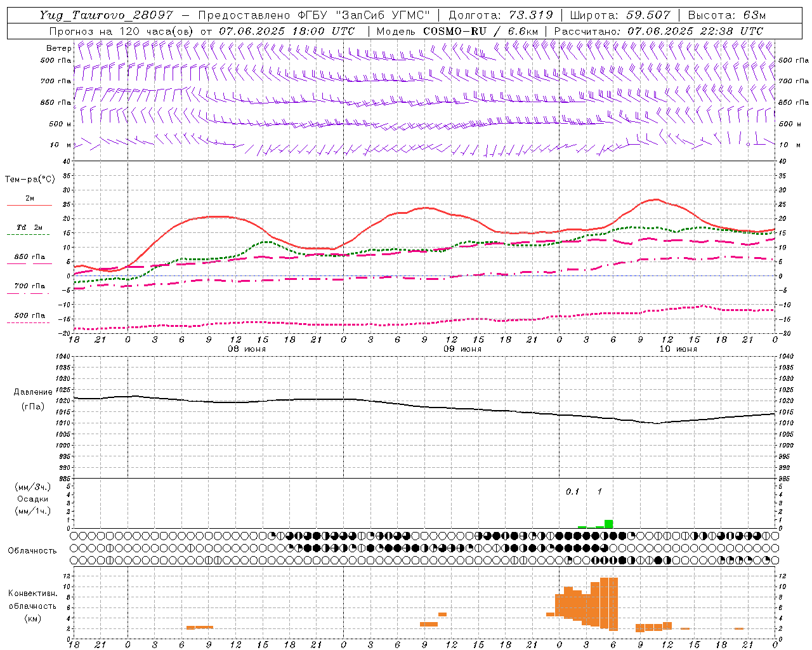The height and width of the screenshot is (650, 812).
Task: Click the solid red line sample under 2м
Action: point(29,206)
